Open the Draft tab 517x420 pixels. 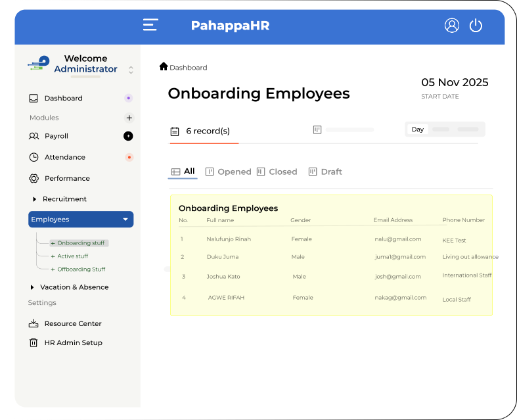tap(325, 172)
